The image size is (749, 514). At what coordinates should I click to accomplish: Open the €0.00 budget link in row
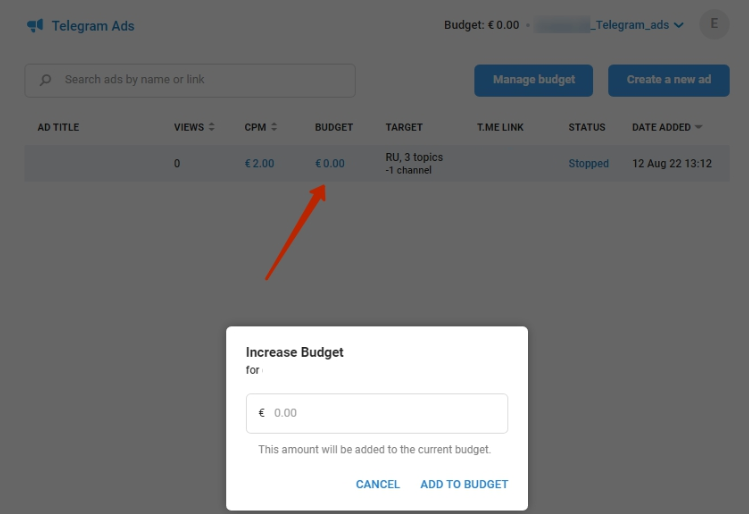329,163
